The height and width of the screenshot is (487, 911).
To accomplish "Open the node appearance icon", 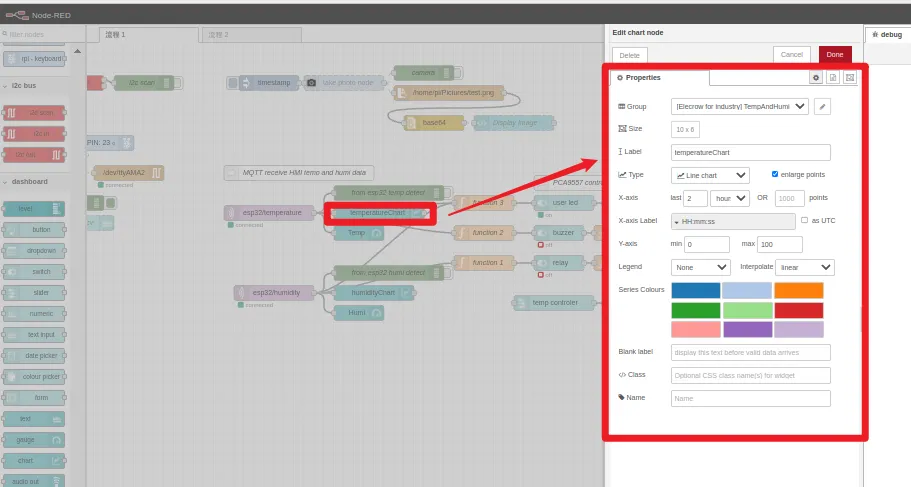I will pos(849,77).
